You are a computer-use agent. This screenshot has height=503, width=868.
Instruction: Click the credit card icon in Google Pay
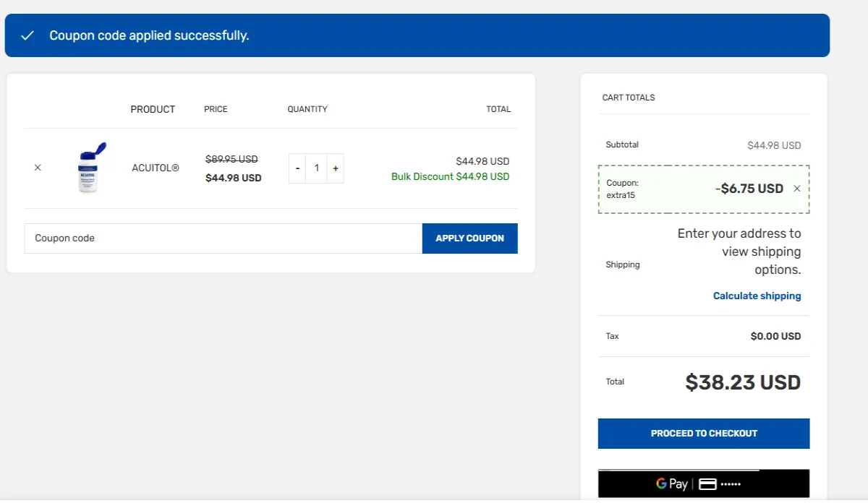pyautogui.click(x=707, y=483)
